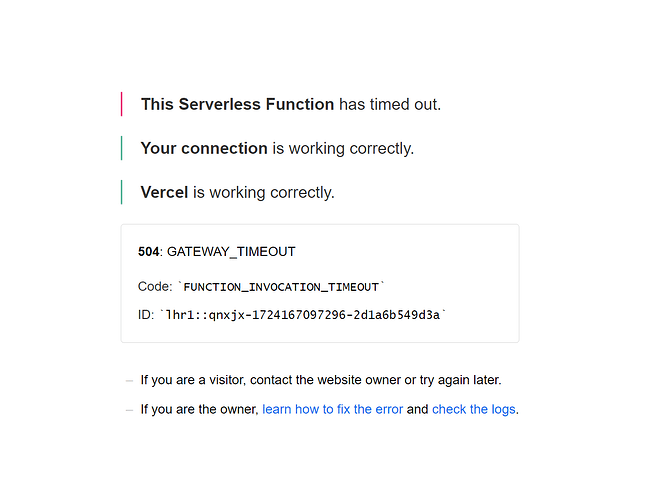
Task: Click the lhr1 request ID string
Action: tap(303, 315)
